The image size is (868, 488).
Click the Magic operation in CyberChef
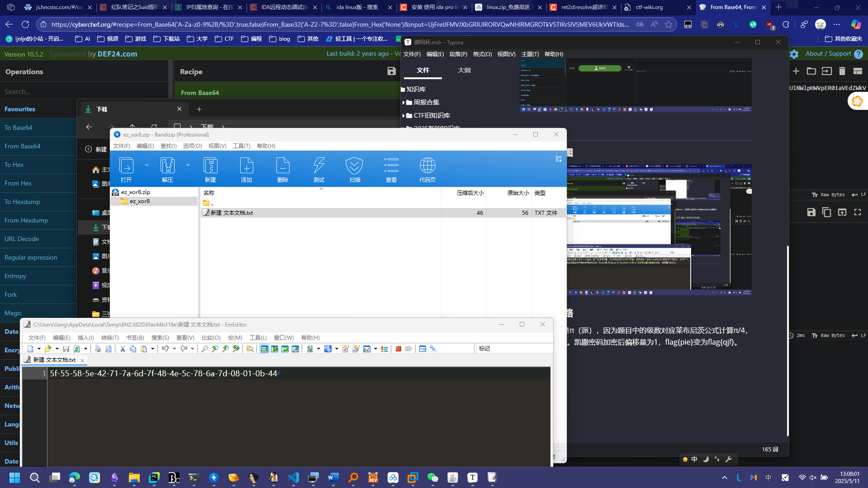point(38,313)
